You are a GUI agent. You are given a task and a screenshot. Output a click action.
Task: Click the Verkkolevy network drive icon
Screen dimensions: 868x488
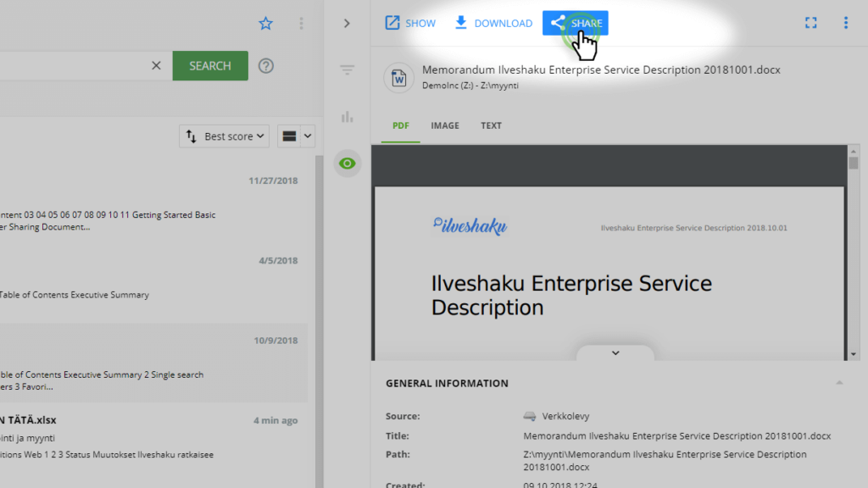pyautogui.click(x=529, y=416)
